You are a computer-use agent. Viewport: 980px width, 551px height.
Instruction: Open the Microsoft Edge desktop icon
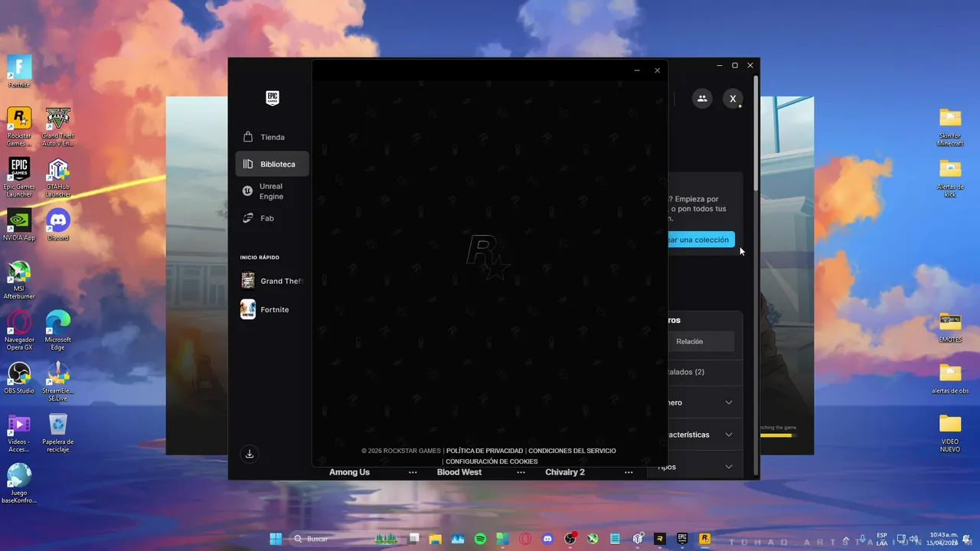[x=58, y=330]
